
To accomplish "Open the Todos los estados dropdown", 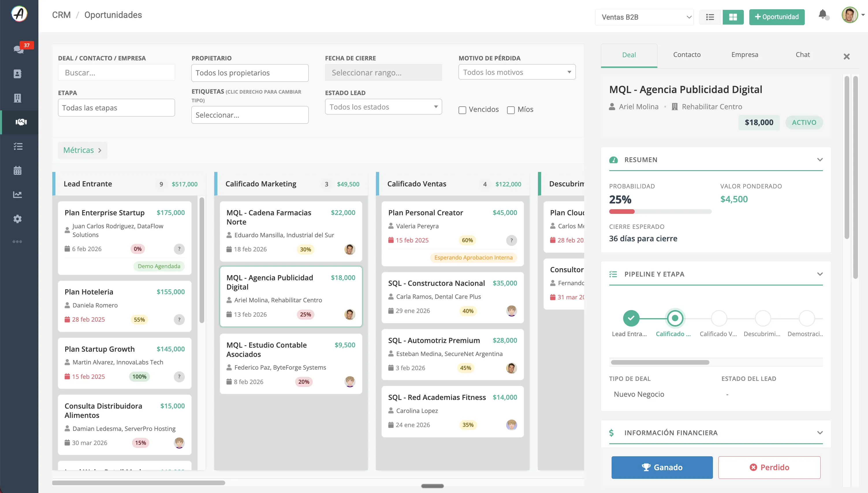I will [x=383, y=107].
